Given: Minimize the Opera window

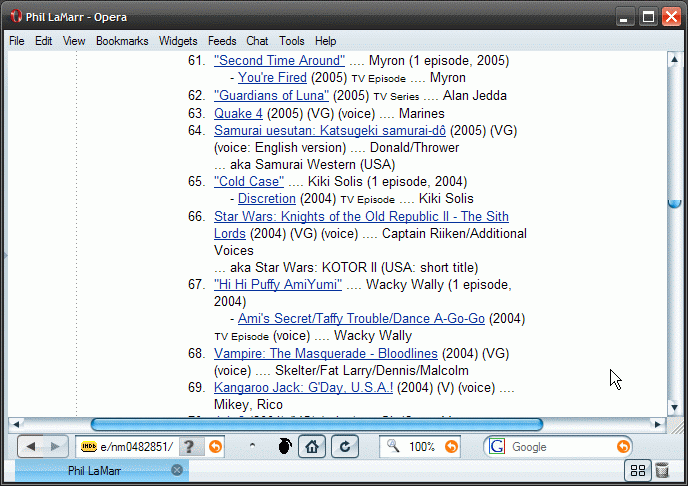Looking at the screenshot, I should coord(624,17).
